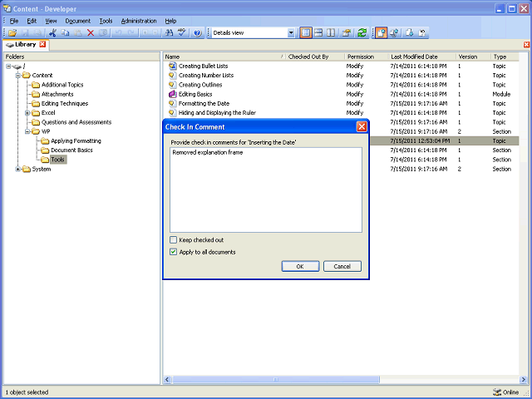The width and height of the screenshot is (532, 399).
Task: Open the Tools menu
Action: click(106, 21)
